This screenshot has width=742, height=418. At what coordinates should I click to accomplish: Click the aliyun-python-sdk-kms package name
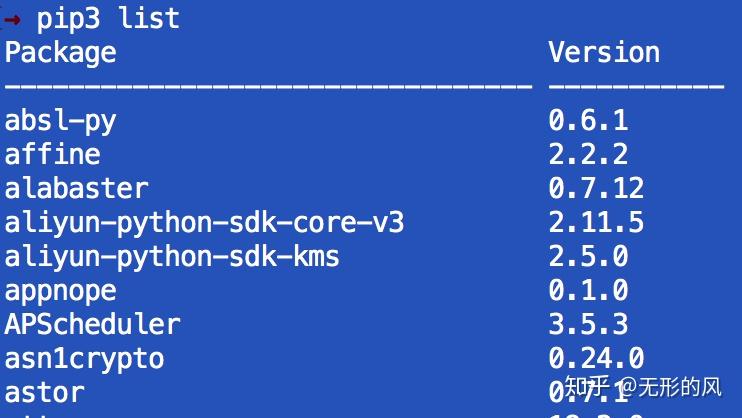172,256
